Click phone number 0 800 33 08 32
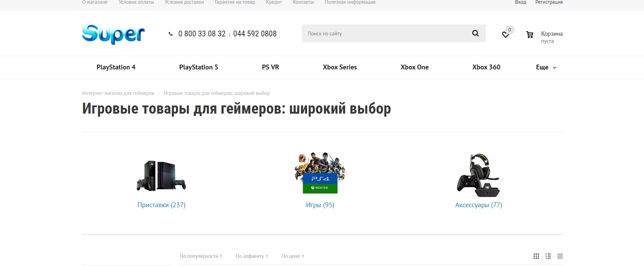The height and width of the screenshot is (266, 644). coord(202,34)
